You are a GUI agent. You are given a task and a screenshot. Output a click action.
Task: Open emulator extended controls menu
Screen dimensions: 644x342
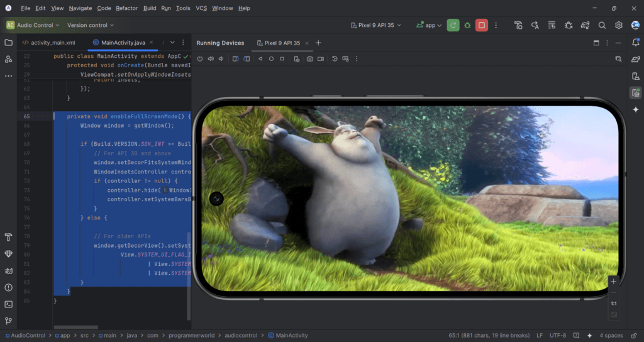[x=357, y=58]
